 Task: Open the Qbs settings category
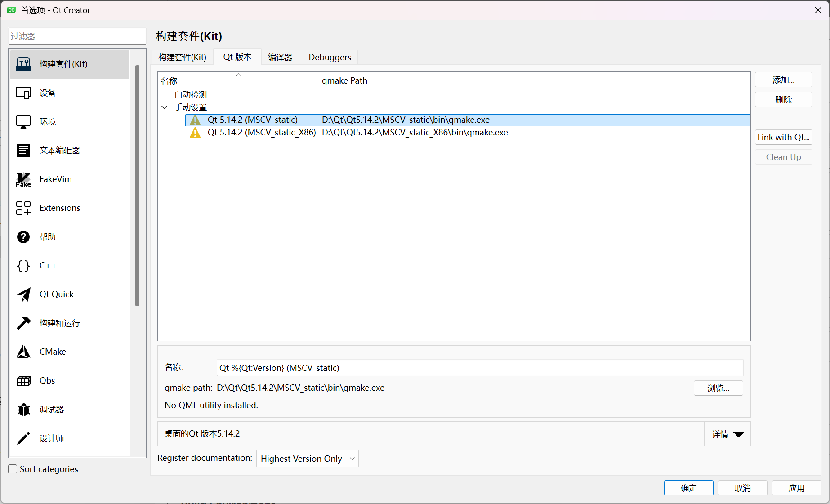click(x=70, y=381)
